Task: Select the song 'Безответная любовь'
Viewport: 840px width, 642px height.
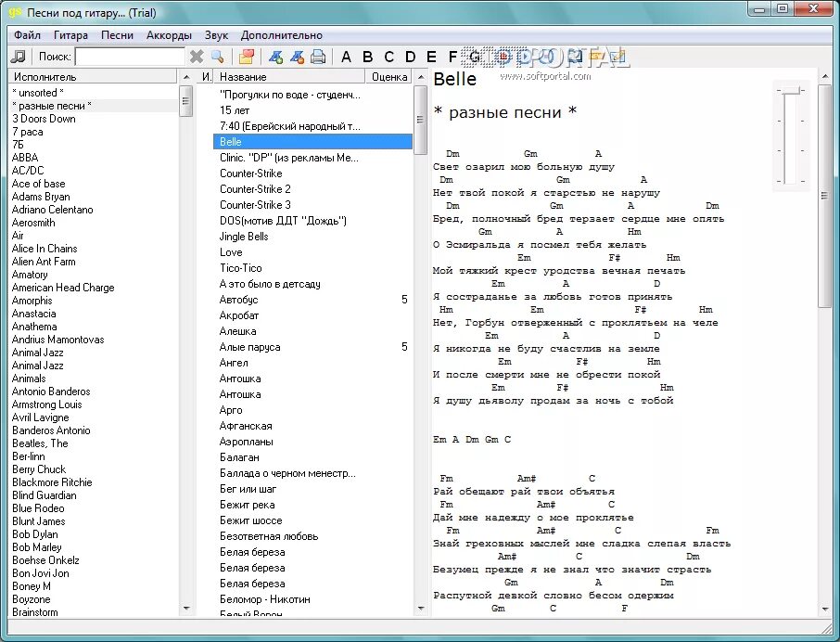Action: coord(269,536)
